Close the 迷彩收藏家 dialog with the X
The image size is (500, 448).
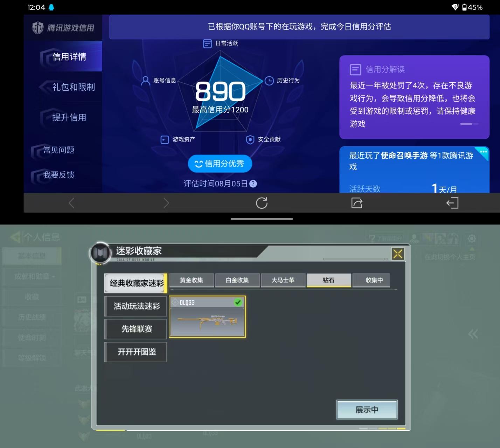[398, 254]
